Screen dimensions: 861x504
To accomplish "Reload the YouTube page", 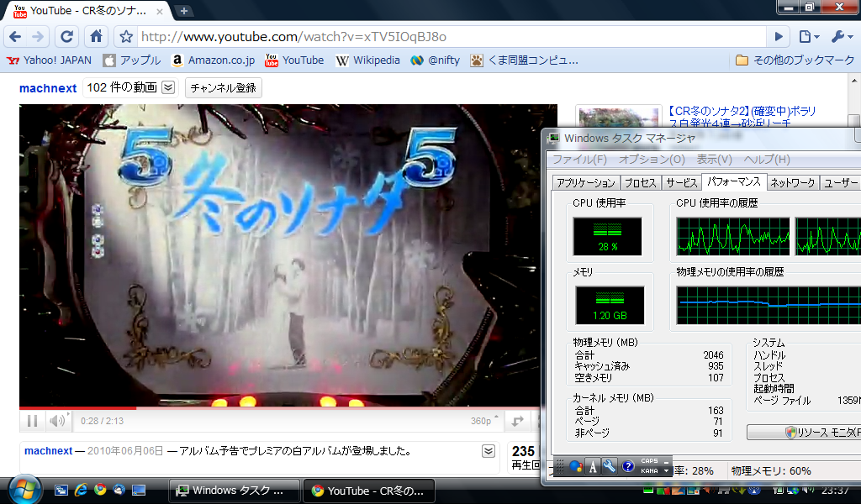I will tap(66, 37).
